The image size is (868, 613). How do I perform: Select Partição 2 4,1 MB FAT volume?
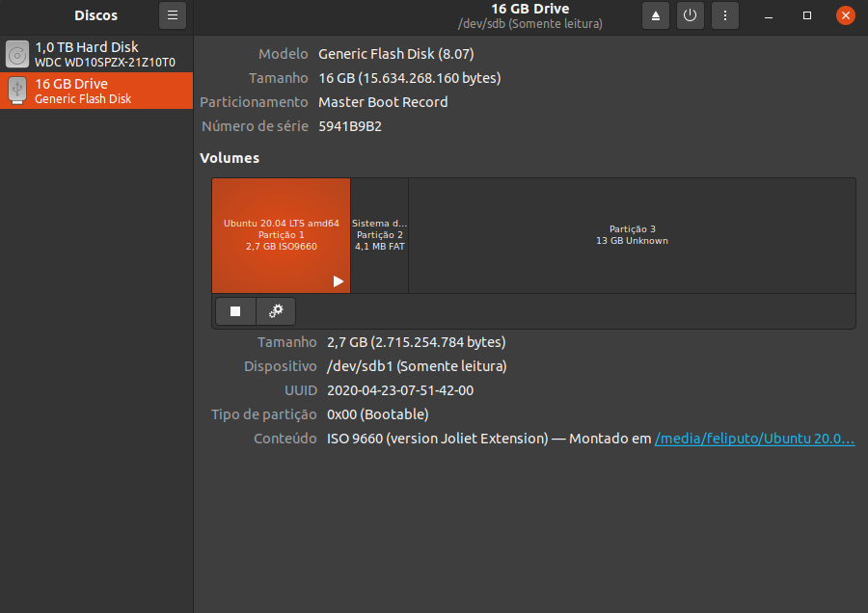tap(380, 235)
